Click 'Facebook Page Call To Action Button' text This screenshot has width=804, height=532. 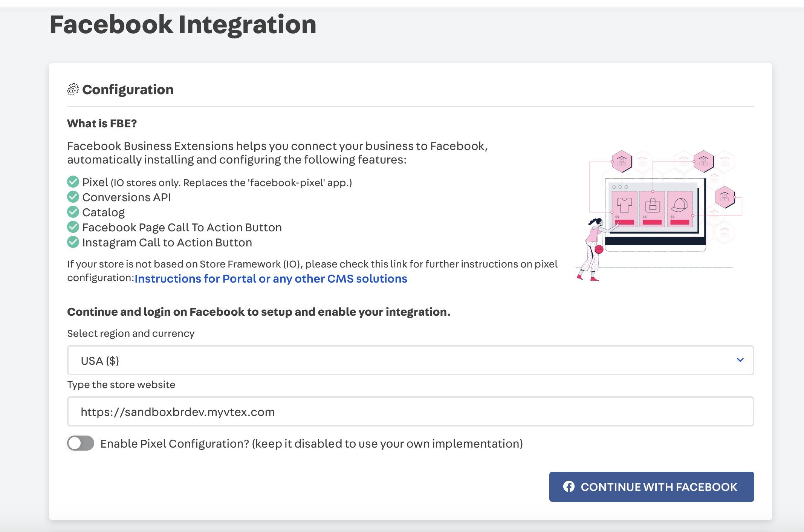182,228
